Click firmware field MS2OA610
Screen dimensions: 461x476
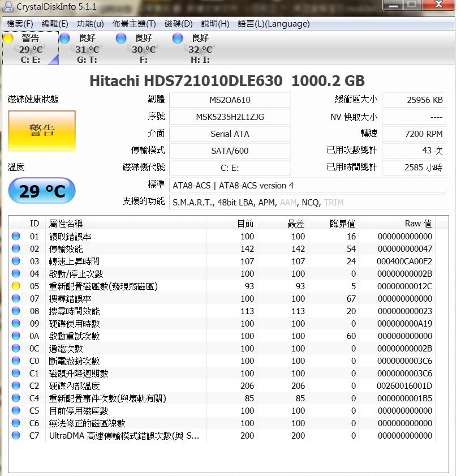(230, 100)
